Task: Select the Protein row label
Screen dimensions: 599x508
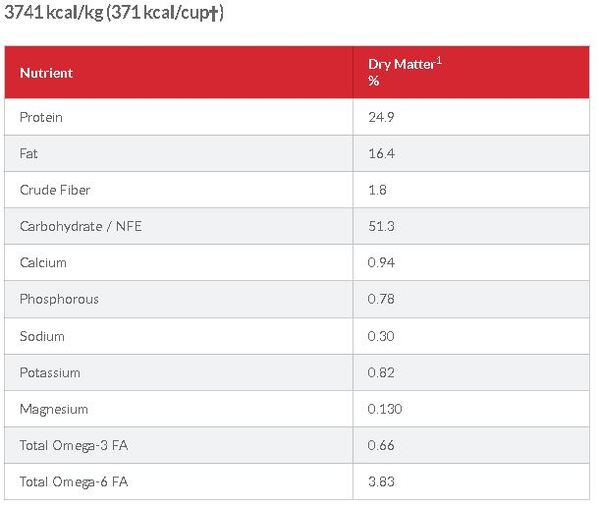Action: [41, 117]
